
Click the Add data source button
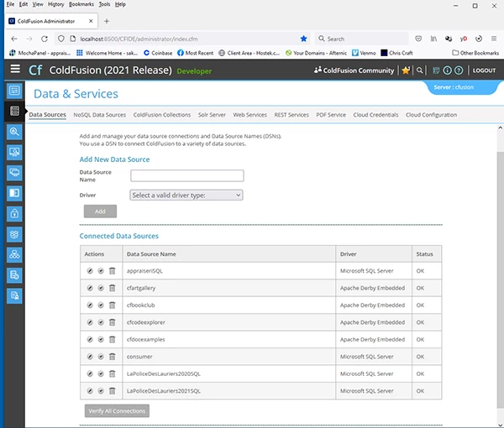100,211
